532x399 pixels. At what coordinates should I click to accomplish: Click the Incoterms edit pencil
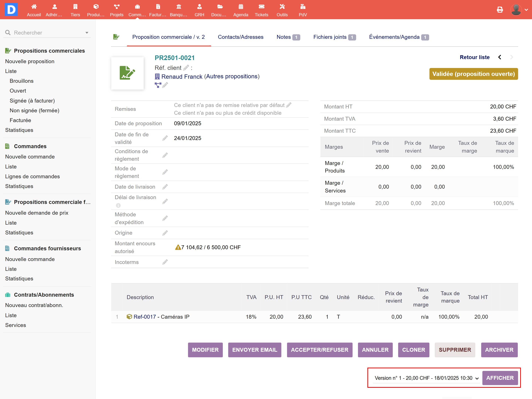tap(165, 262)
